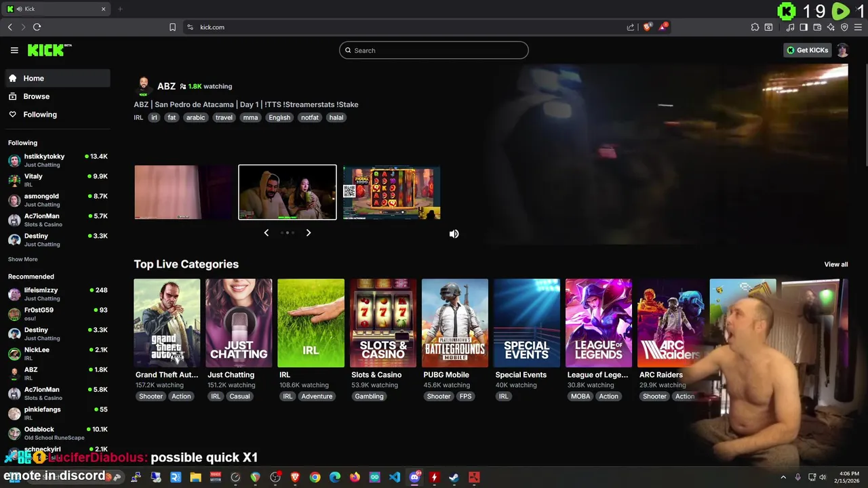Open Fr0stG59 in Recommended list
868x488 pixels.
tap(58, 314)
